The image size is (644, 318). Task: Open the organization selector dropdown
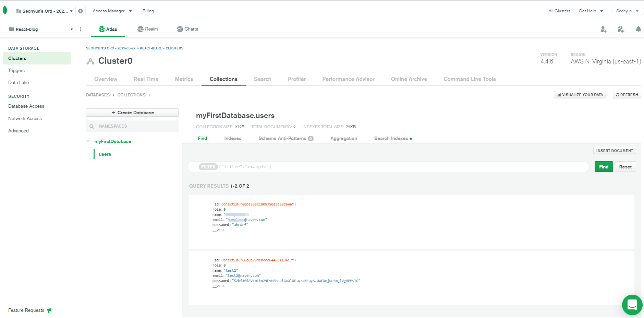click(x=45, y=11)
